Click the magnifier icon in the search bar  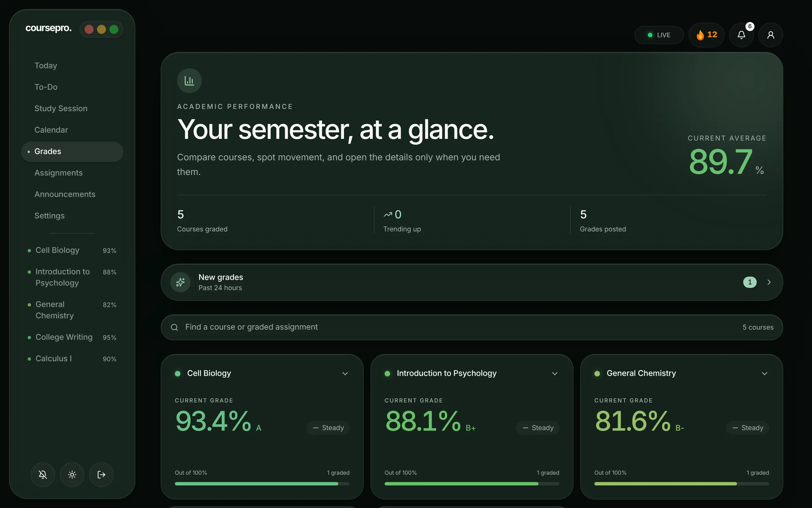pyautogui.click(x=175, y=327)
